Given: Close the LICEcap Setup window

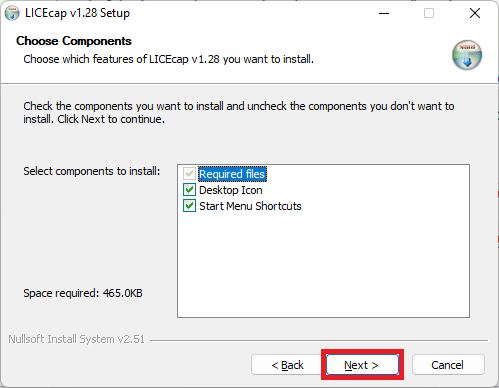Looking at the screenshot, I should [475, 13].
